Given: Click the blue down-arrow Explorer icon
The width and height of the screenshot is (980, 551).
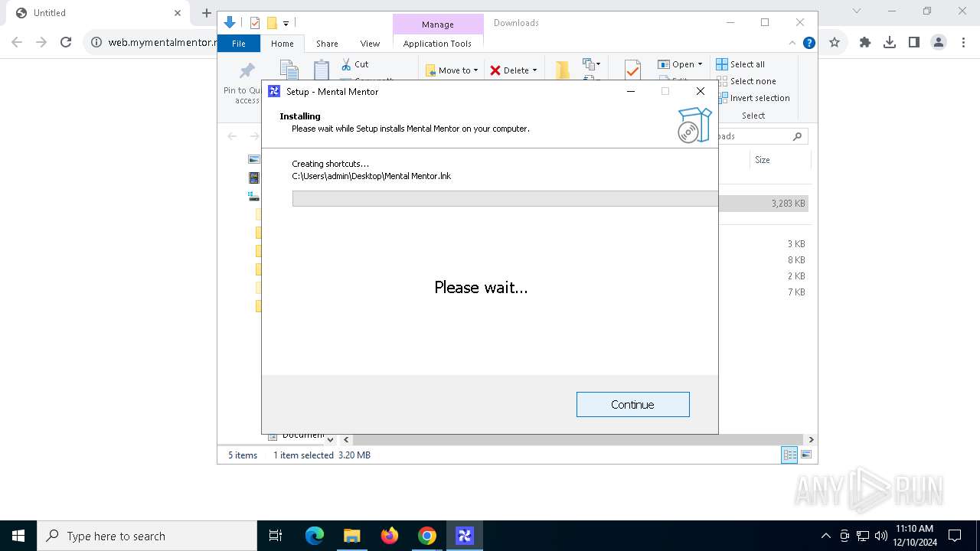Looking at the screenshot, I should (229, 23).
